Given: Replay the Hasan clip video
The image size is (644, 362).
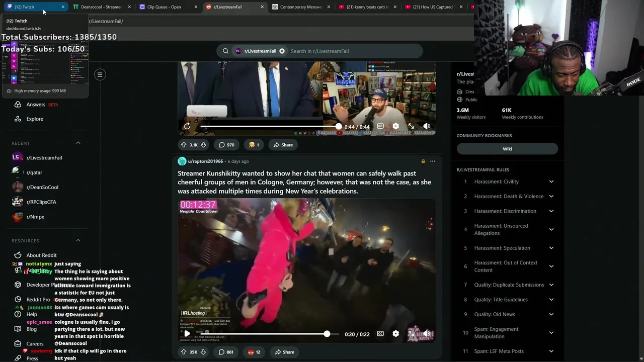Looking at the screenshot, I should [x=187, y=126].
